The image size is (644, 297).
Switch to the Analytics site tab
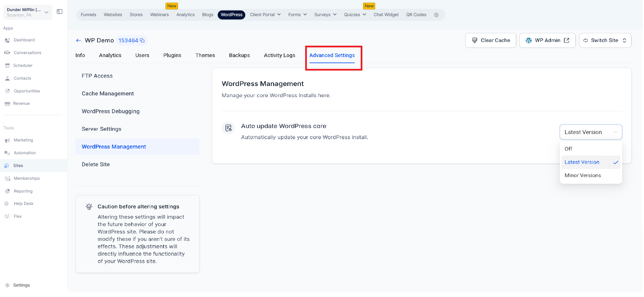coord(110,55)
